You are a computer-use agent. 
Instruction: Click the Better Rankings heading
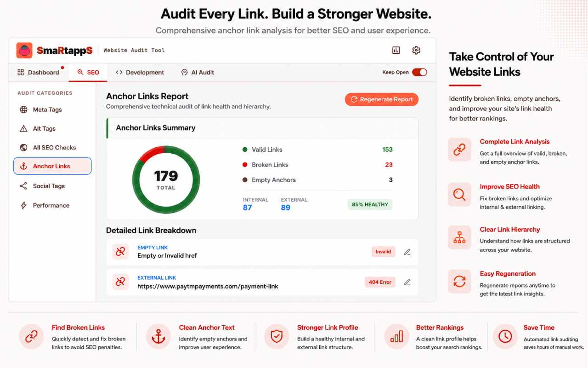coord(440,328)
